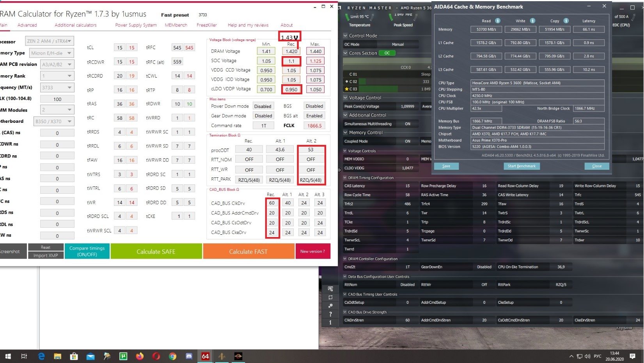Viewport: 644px width, 363px height.
Task: Open File Explorer from the taskbar
Action: tap(57, 356)
